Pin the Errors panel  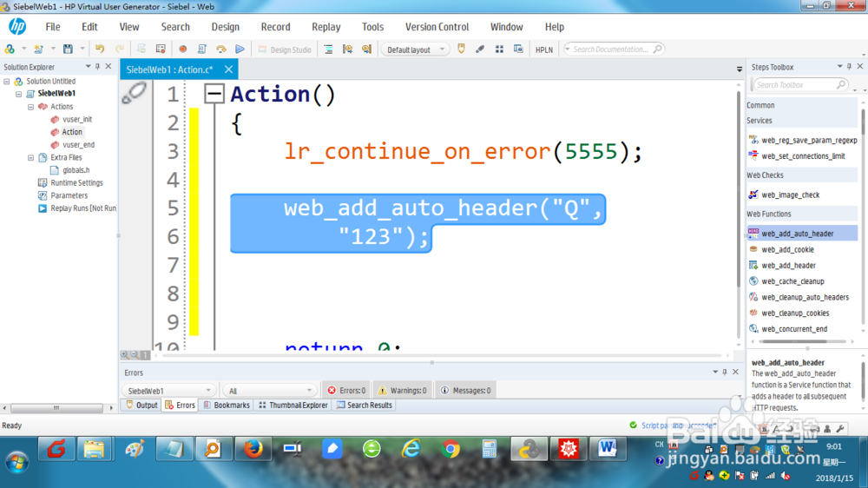[725, 372]
